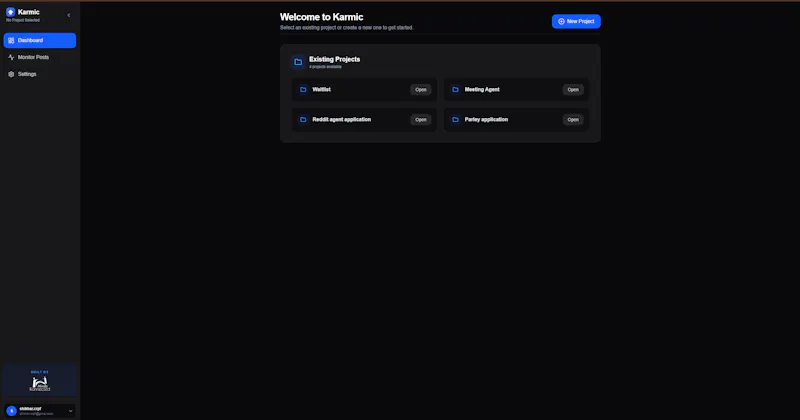Collapse the sidebar with the chevron arrow
Viewport: 800px width, 420px height.
point(69,15)
